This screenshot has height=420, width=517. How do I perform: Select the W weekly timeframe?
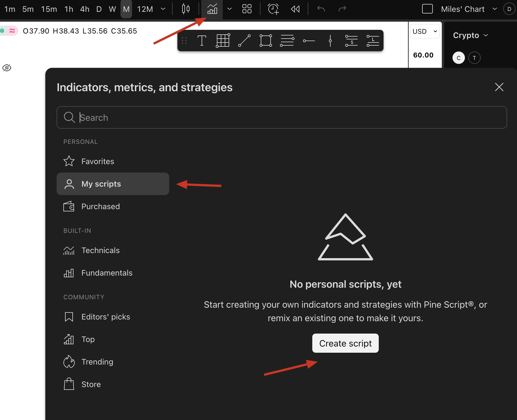(x=112, y=9)
